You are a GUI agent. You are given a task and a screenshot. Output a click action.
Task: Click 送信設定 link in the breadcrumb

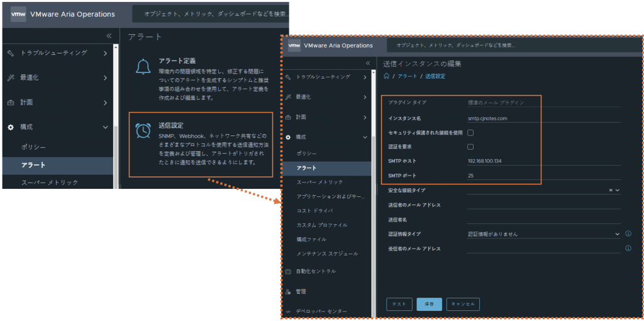pyautogui.click(x=435, y=76)
